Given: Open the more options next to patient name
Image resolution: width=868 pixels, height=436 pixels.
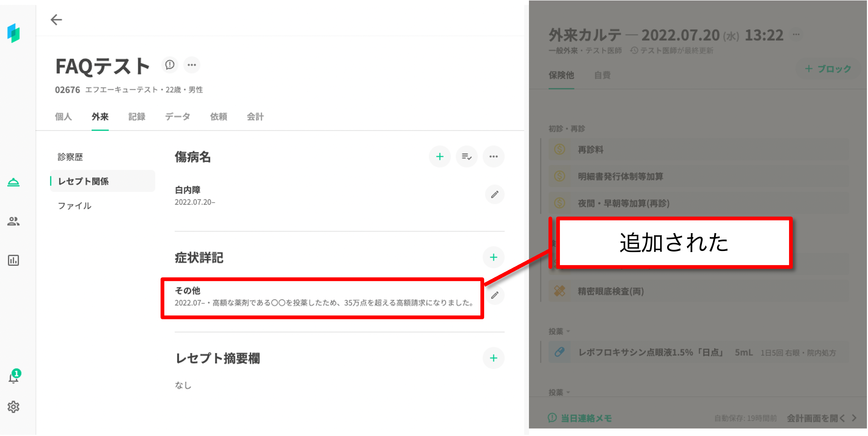Looking at the screenshot, I should pyautogui.click(x=192, y=65).
